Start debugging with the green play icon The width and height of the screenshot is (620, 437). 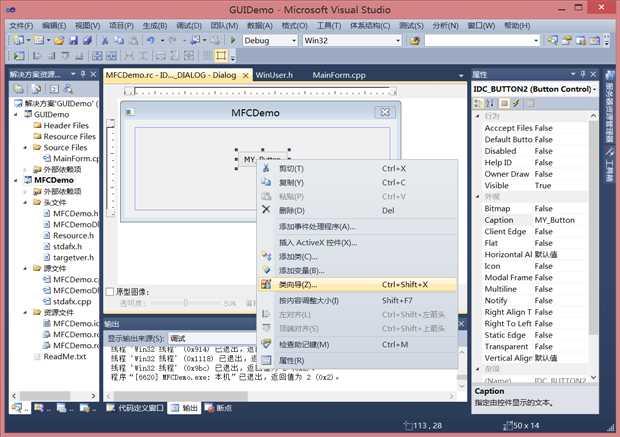tap(233, 40)
